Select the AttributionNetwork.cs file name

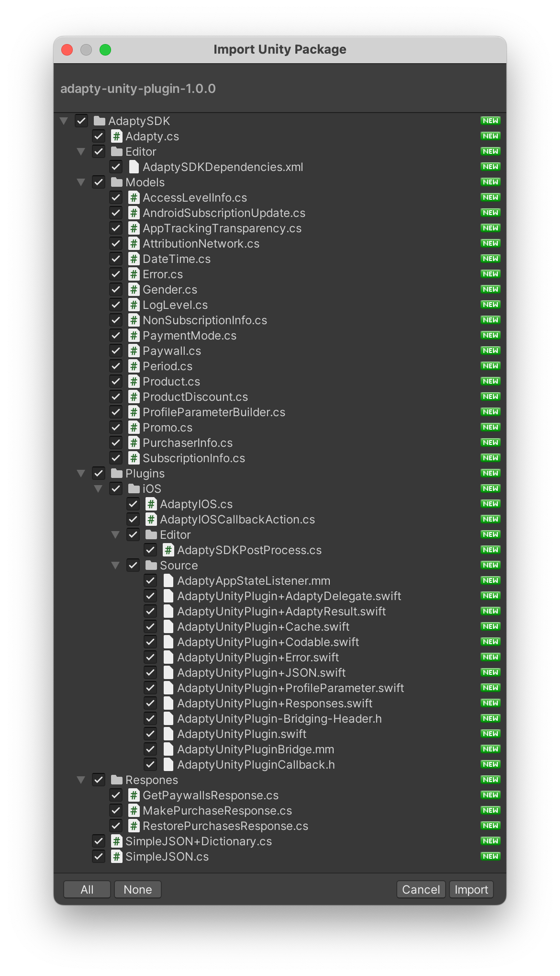(201, 243)
